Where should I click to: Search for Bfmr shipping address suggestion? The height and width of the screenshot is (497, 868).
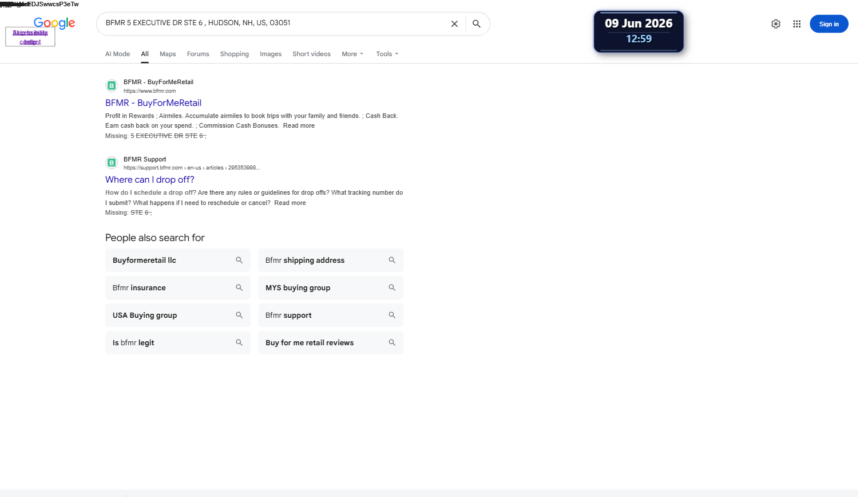coord(331,260)
